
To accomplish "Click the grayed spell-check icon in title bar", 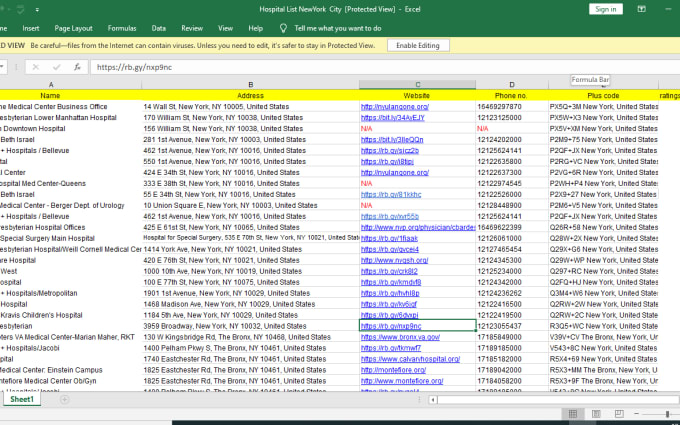I will [x=20, y=10].
